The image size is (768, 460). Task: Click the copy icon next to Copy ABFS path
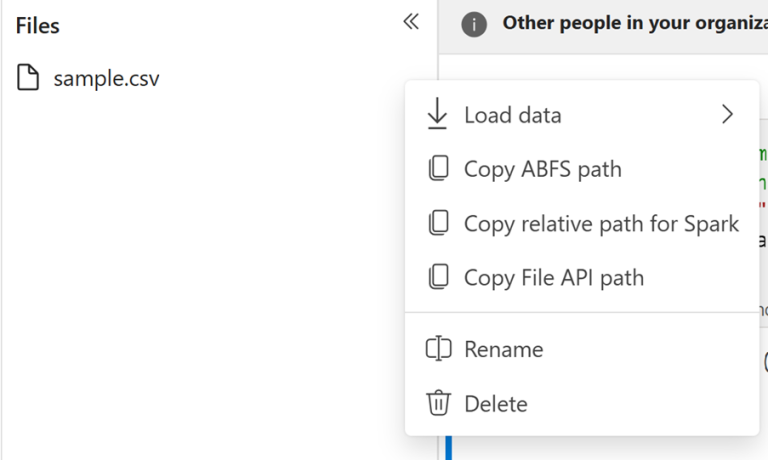pos(437,169)
